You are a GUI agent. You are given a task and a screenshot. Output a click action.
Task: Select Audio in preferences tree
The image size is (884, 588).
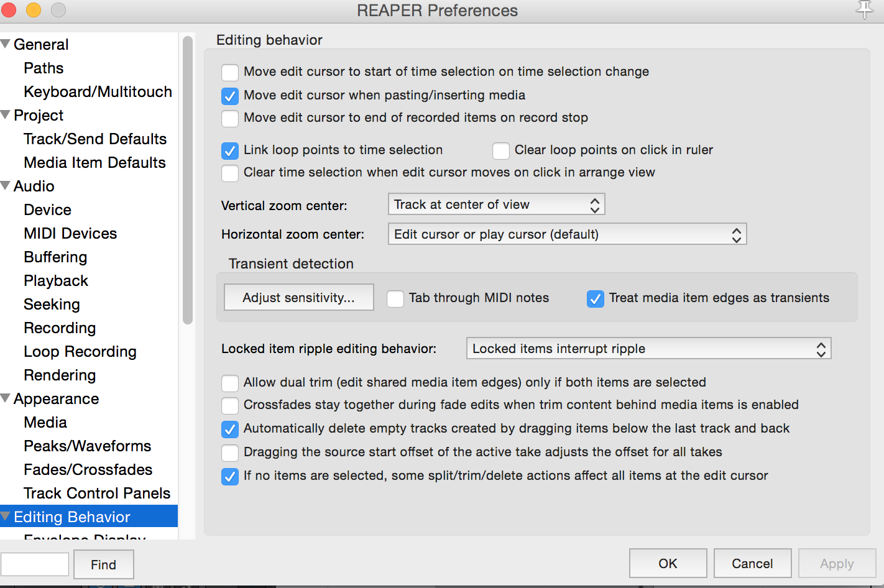34,186
